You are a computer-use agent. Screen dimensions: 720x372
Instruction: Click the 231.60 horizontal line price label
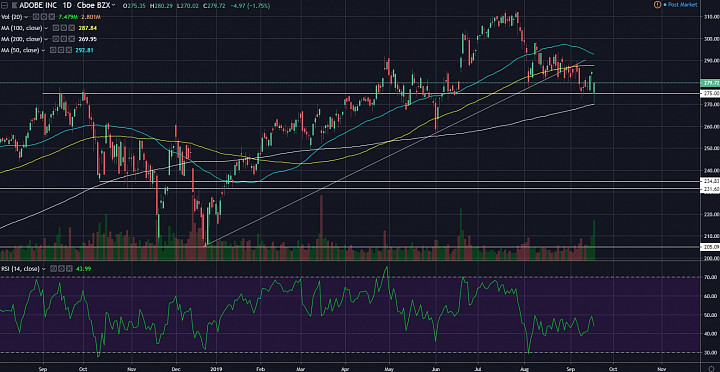click(x=709, y=189)
